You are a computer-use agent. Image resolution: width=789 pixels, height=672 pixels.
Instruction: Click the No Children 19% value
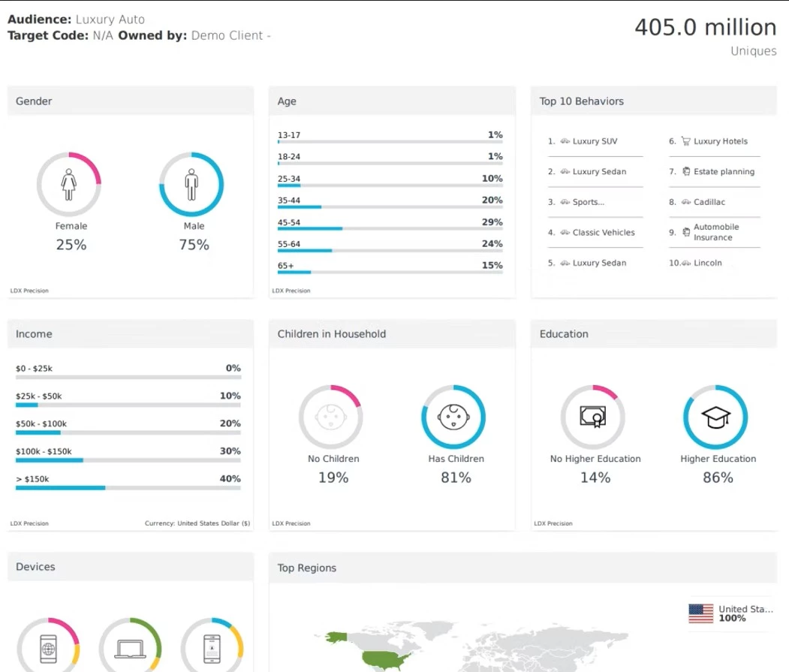point(333,478)
